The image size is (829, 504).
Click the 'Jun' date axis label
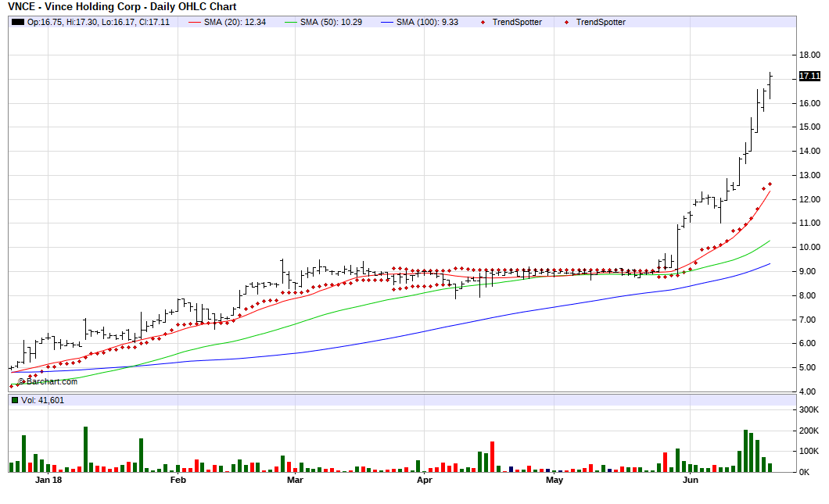tap(691, 481)
